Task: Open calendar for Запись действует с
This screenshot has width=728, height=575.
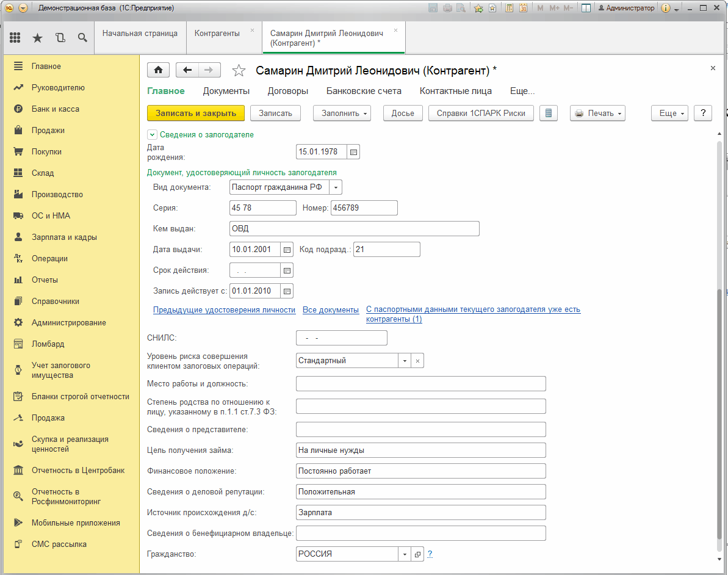Action: pyautogui.click(x=287, y=291)
